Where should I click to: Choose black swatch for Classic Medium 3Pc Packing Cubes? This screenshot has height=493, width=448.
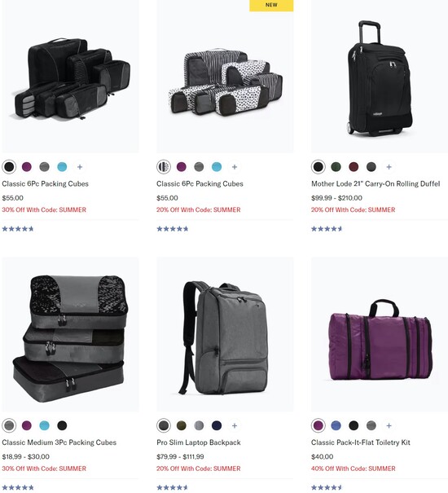62,425
